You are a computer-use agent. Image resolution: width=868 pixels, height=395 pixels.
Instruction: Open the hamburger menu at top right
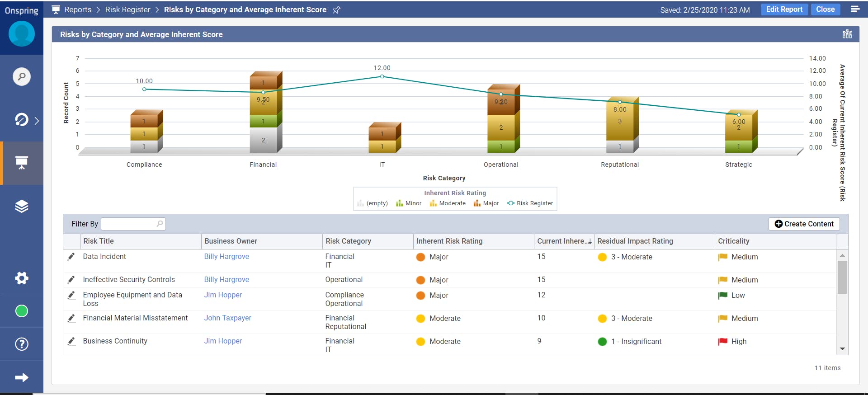[855, 9]
